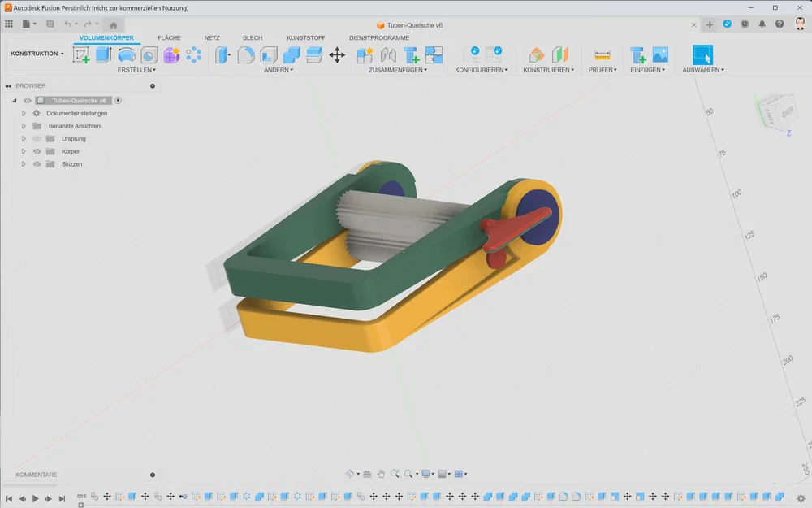Select the Fillet tool

[246, 54]
